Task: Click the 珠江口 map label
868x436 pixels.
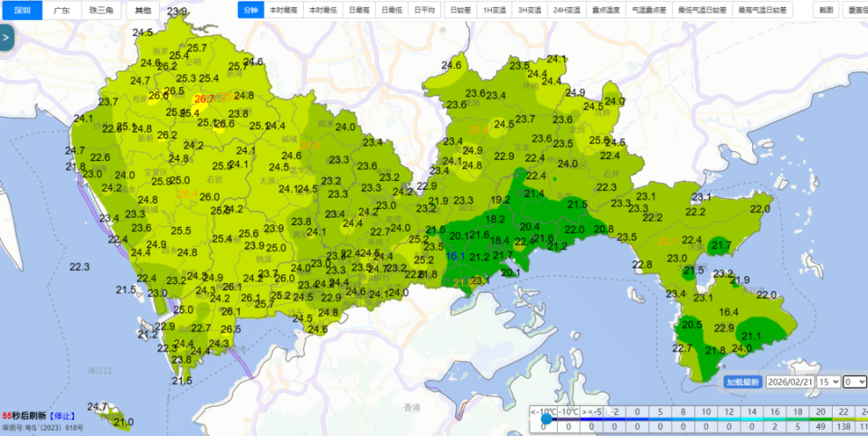Action: click(x=100, y=370)
